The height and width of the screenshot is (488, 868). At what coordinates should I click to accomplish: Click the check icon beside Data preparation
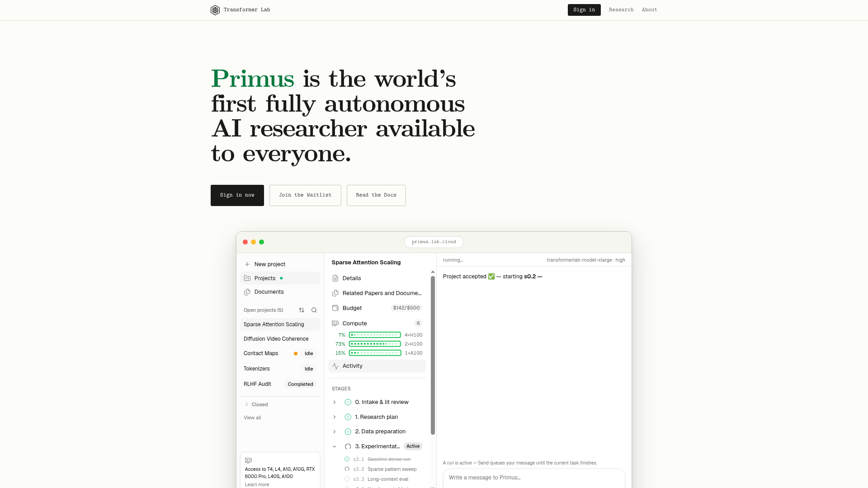348,432
